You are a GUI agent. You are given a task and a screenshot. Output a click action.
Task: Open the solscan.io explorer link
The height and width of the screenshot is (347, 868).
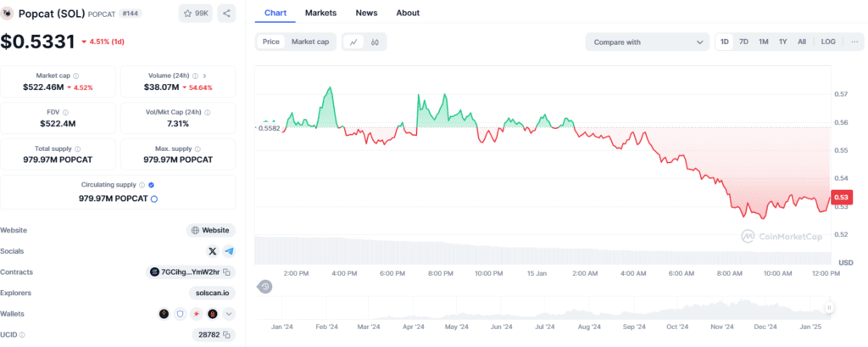[x=212, y=293]
